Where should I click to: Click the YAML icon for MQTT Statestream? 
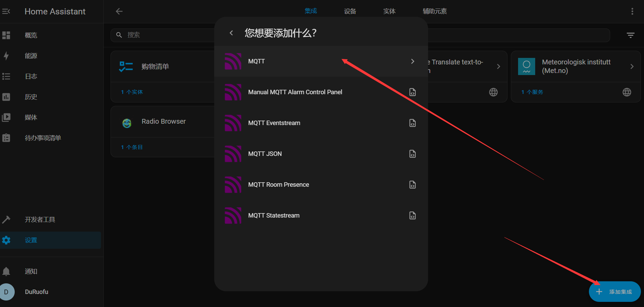click(x=412, y=216)
